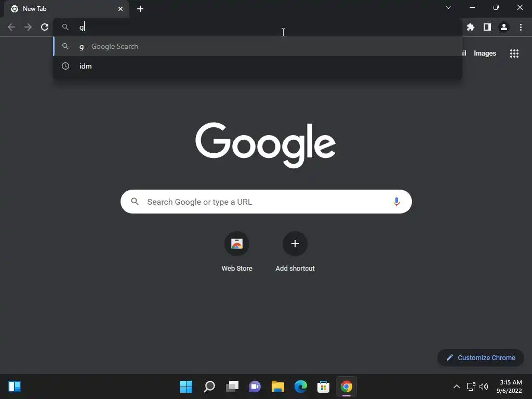This screenshot has width=532, height=399.
Task: Click the search icon in Google's search box
Action: coord(135,202)
